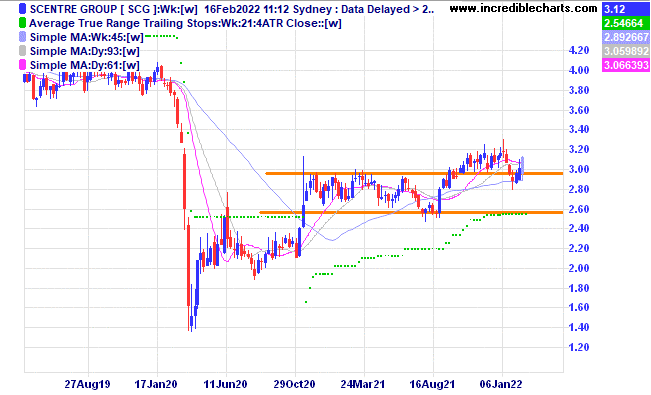The image size is (651, 395).
Task: Click the 4.00 price axis label
Action: [579, 70]
